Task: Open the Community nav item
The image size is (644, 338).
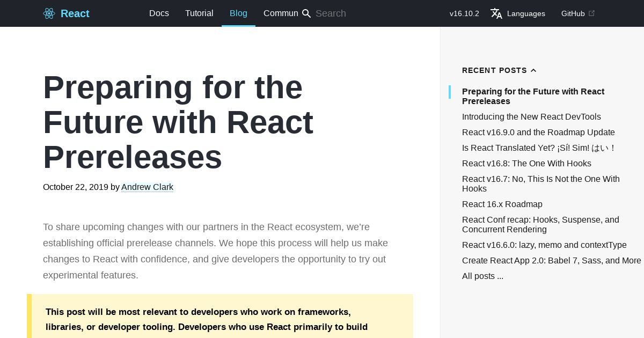Action: click(x=281, y=13)
